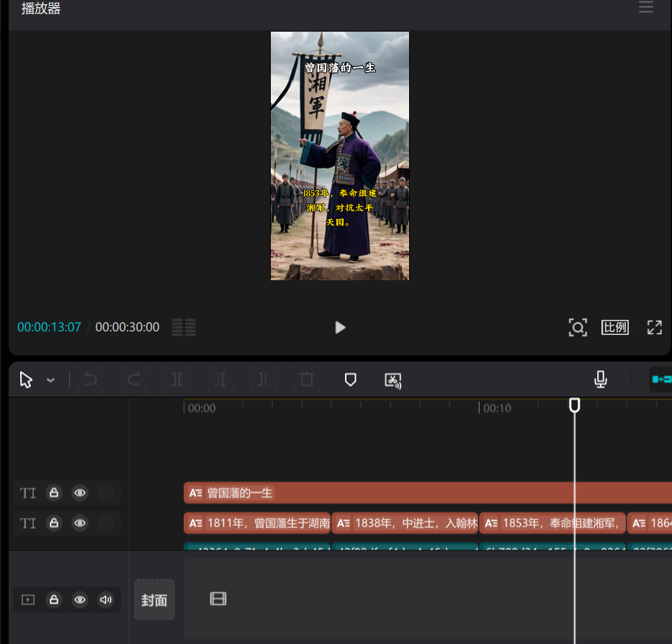The image size is (672, 644).
Task: Select the yellow subtitle in preview
Action: click(x=339, y=207)
